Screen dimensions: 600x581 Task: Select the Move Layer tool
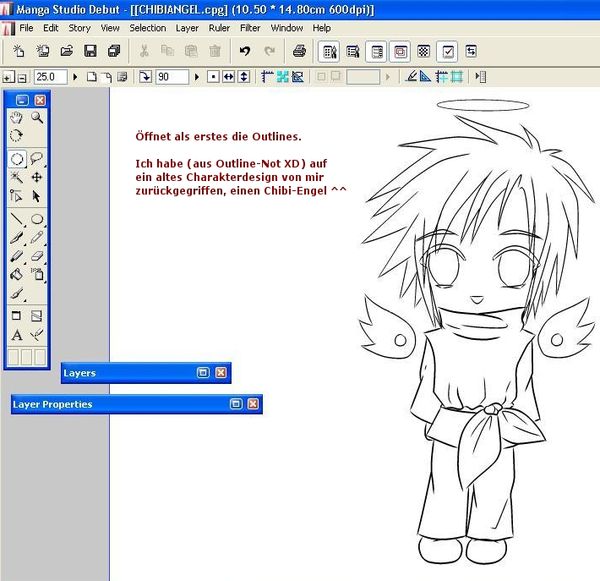37,177
